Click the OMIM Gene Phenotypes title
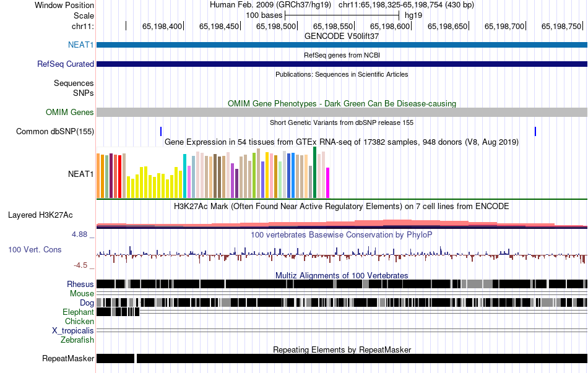This screenshot has width=588, height=373. pyautogui.click(x=342, y=103)
